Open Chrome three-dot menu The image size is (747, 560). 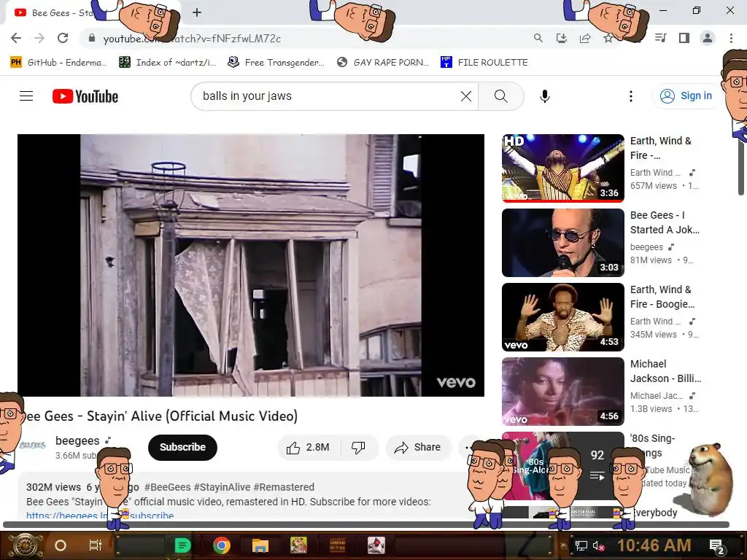731,38
